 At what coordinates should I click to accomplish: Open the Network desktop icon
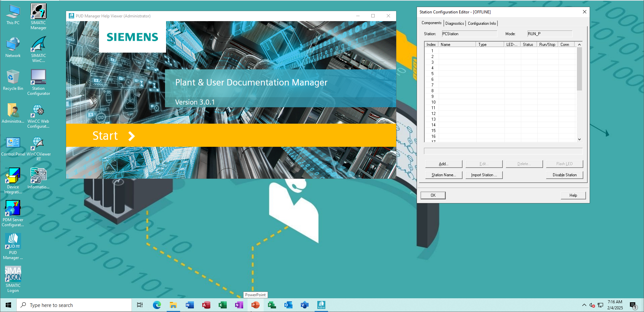tap(13, 47)
